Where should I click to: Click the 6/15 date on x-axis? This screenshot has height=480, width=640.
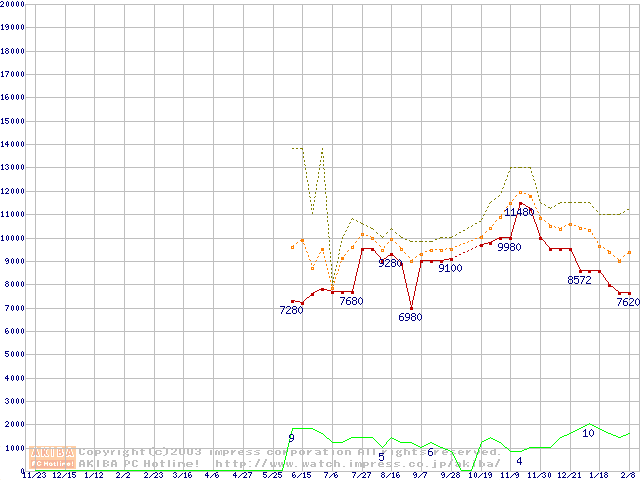coord(300,475)
